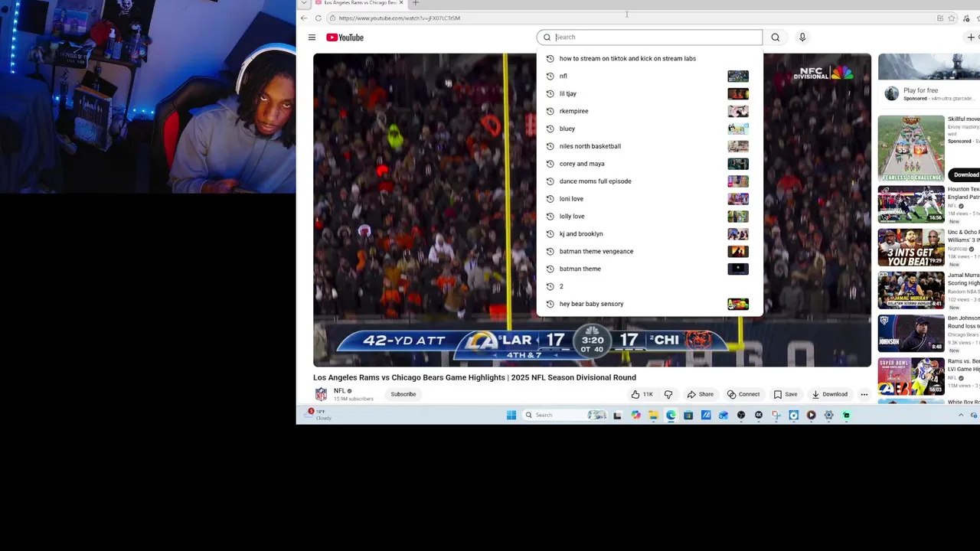Choose 'lil tjay' search suggestion
980x551 pixels.
pyautogui.click(x=649, y=93)
